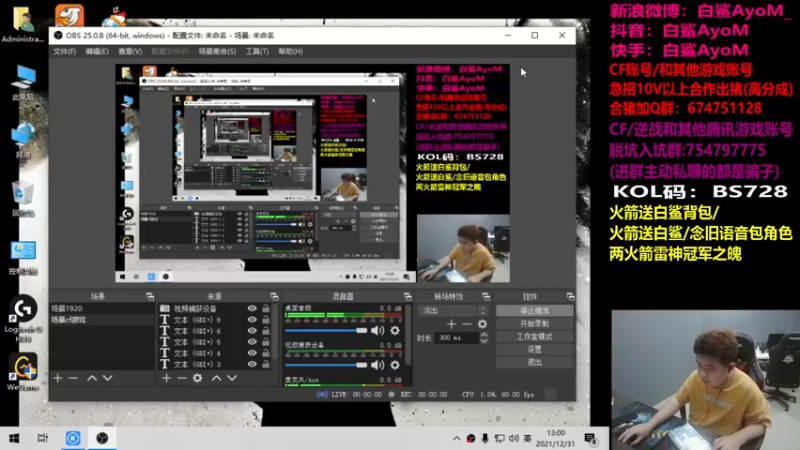800x450 pixels.
Task: Hide the 文本 (GDI+) 8 source
Action: coord(252,319)
